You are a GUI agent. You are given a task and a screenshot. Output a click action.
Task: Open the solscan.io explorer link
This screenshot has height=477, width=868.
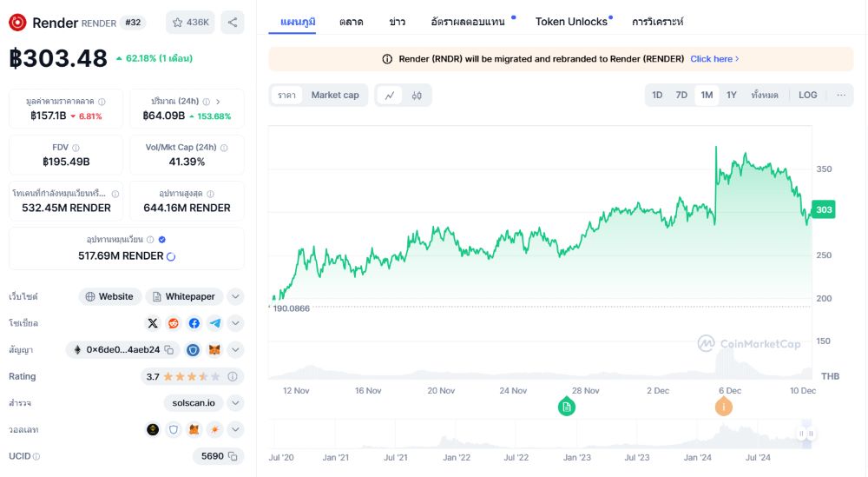(x=194, y=403)
